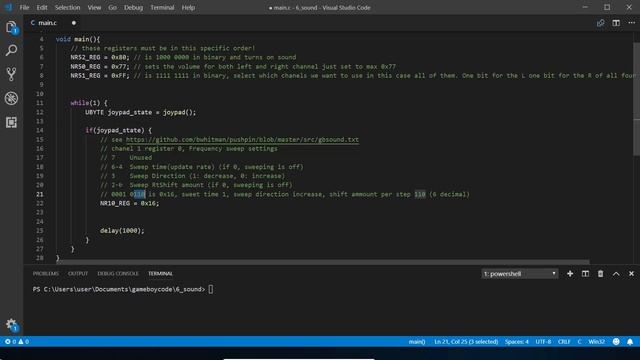Open the Explorer view in activity bar
The image size is (640, 360).
point(11,27)
